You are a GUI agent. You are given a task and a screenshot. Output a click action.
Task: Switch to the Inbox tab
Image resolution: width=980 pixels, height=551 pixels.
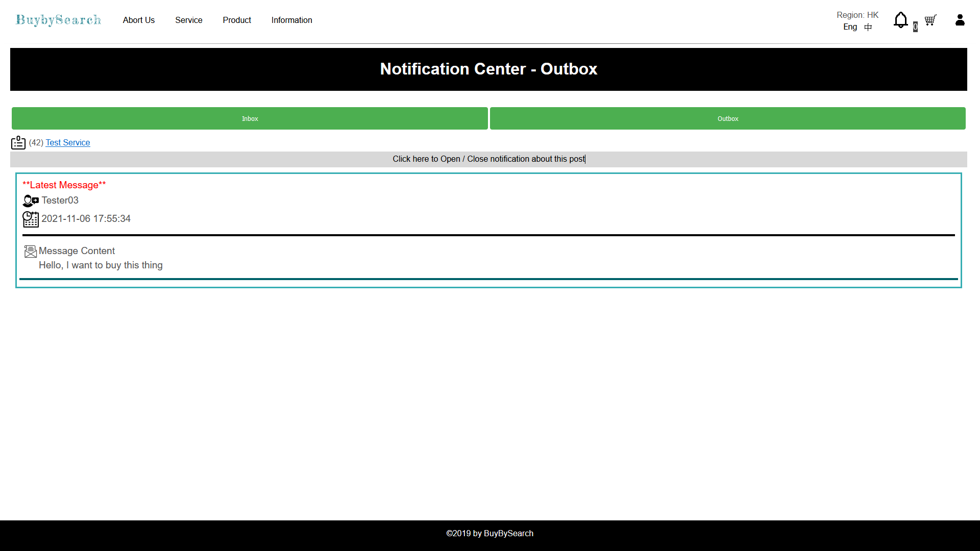[250, 118]
